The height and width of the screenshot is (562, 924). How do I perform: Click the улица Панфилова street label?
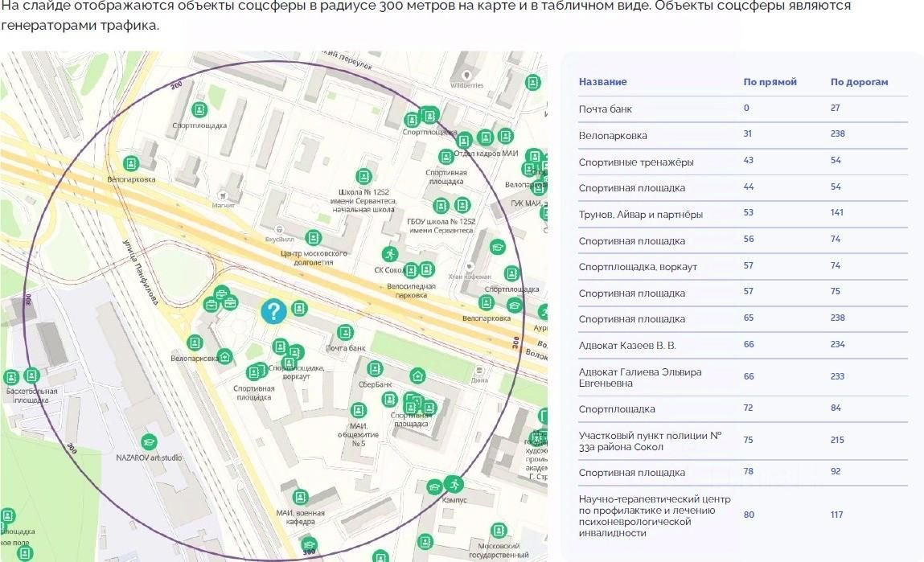tap(140, 271)
